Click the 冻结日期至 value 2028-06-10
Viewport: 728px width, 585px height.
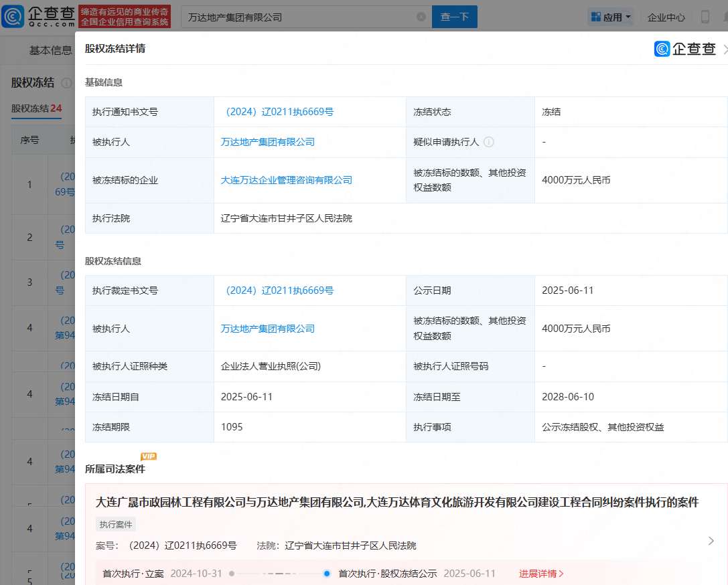(568, 397)
